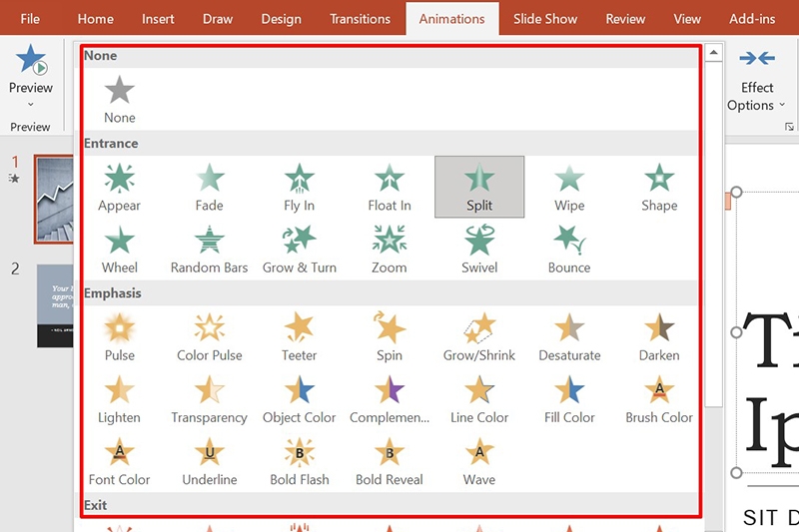Select the Teeter emphasis animation
Viewport: 799px width, 532px height.
coord(299,337)
